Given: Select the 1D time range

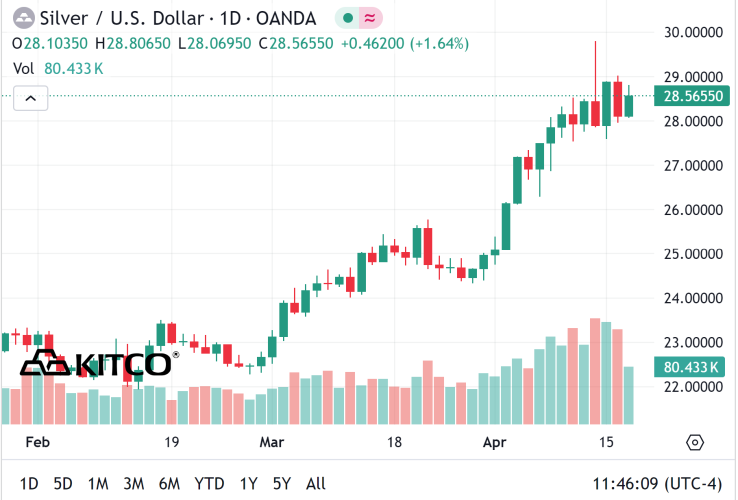Looking at the screenshot, I should point(29,484).
